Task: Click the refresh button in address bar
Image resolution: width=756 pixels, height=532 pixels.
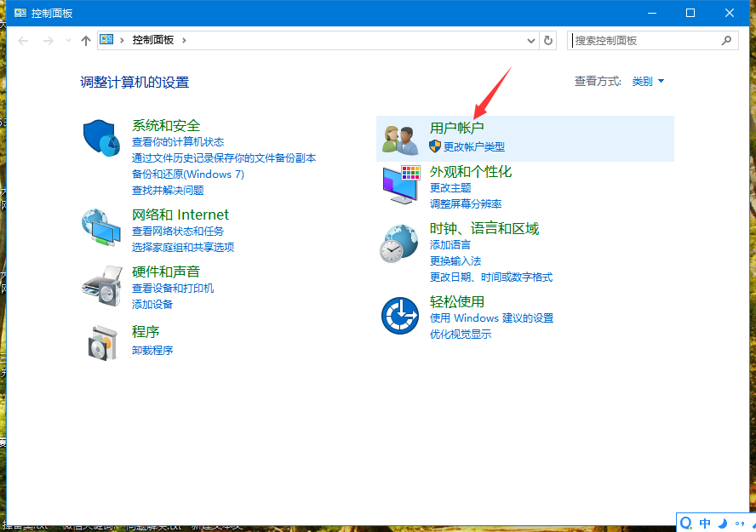Action: point(547,40)
